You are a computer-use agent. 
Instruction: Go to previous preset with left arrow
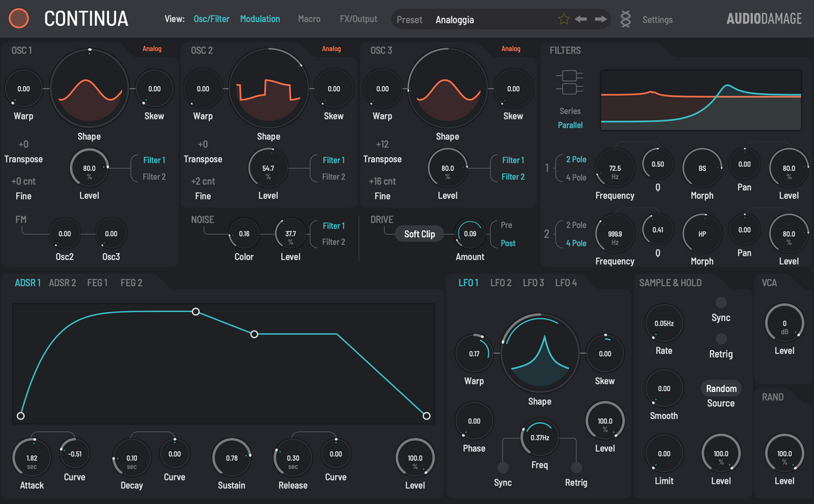pos(581,19)
